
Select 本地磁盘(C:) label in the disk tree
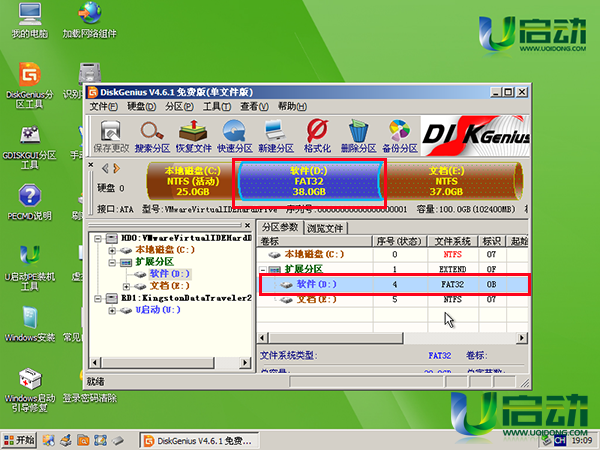point(165,250)
